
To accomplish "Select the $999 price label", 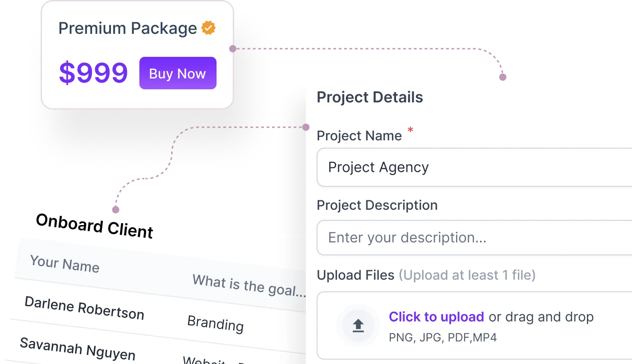I will pos(93,72).
